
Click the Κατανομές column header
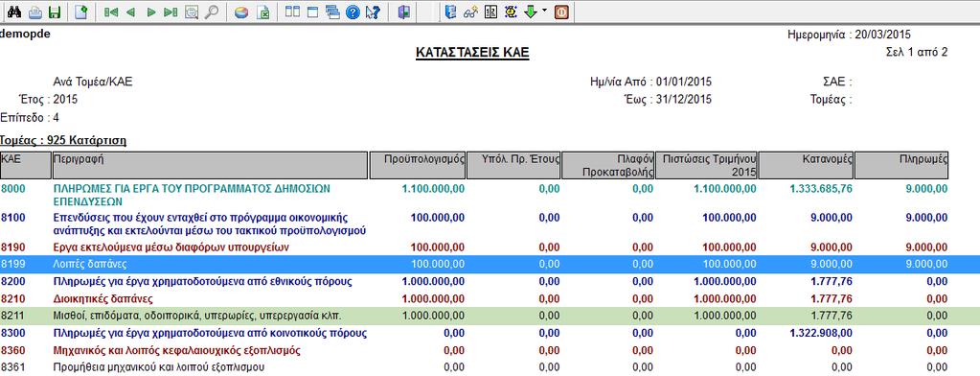click(x=807, y=166)
